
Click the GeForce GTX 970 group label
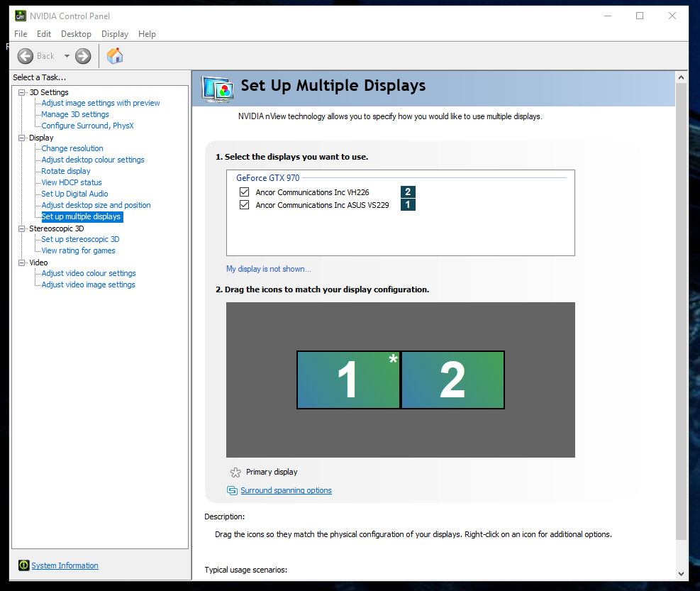[x=268, y=178]
